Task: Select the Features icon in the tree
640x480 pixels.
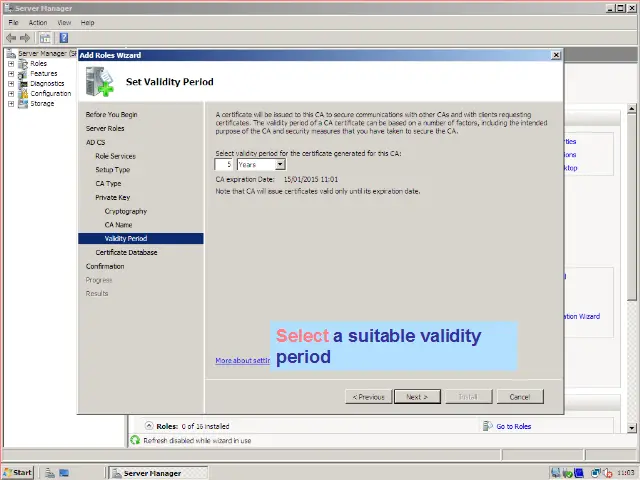Action: point(23,74)
